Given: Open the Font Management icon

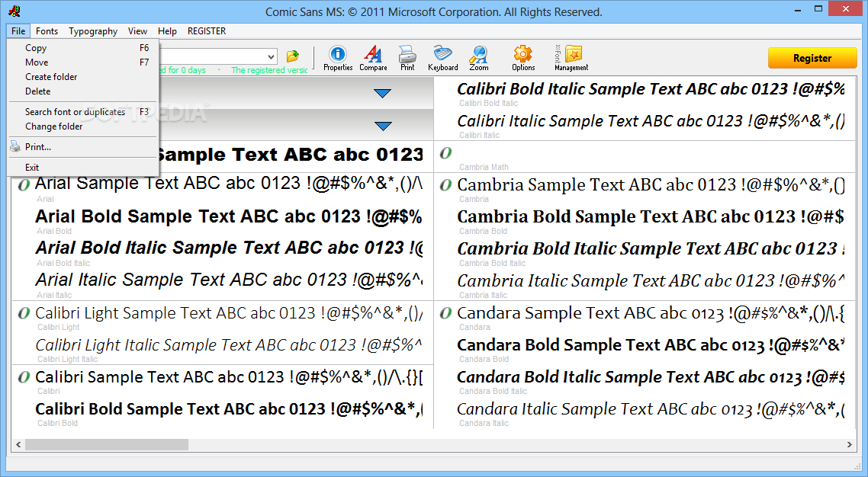Looking at the screenshot, I should coord(572,58).
